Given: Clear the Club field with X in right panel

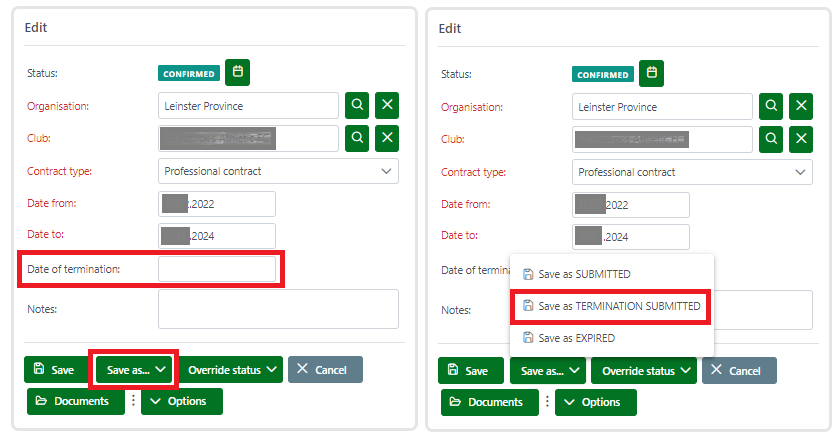Looking at the screenshot, I should (801, 138).
